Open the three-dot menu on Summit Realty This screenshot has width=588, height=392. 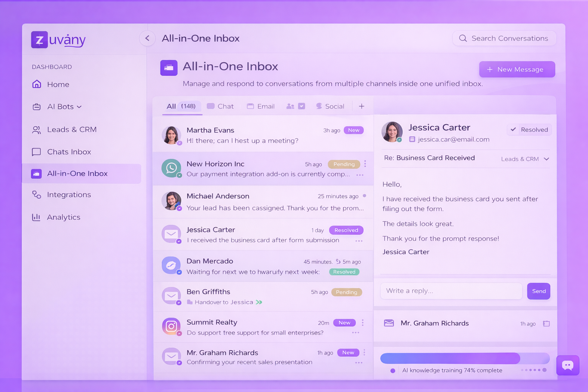click(x=362, y=323)
